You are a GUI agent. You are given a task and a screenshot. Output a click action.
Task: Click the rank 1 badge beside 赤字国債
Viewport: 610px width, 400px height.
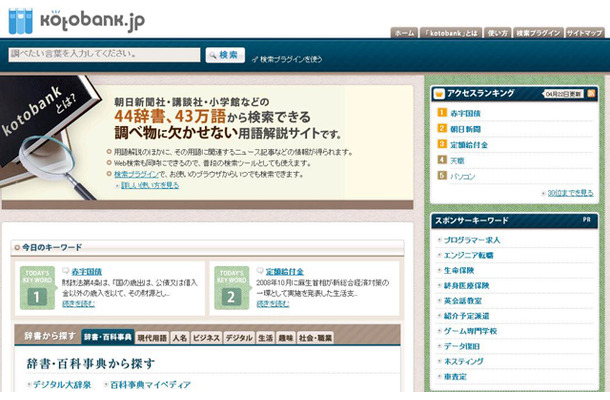442,112
